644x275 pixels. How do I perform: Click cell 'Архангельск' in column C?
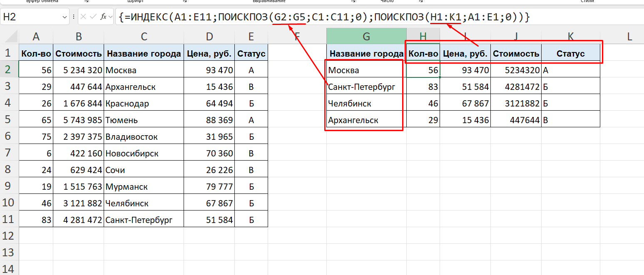tap(144, 87)
